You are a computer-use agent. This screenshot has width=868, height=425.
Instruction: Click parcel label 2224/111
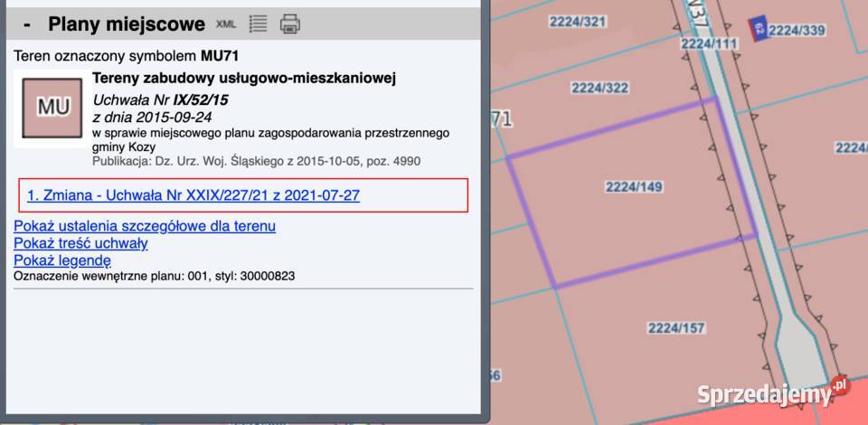[709, 44]
